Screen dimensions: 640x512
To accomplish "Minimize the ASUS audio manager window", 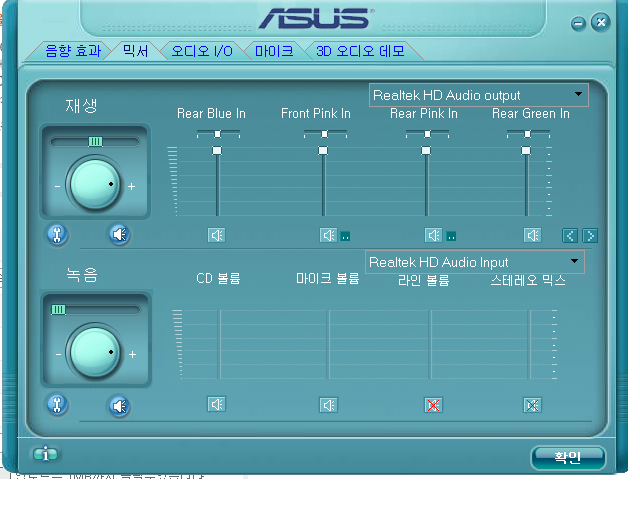I will pos(578,24).
